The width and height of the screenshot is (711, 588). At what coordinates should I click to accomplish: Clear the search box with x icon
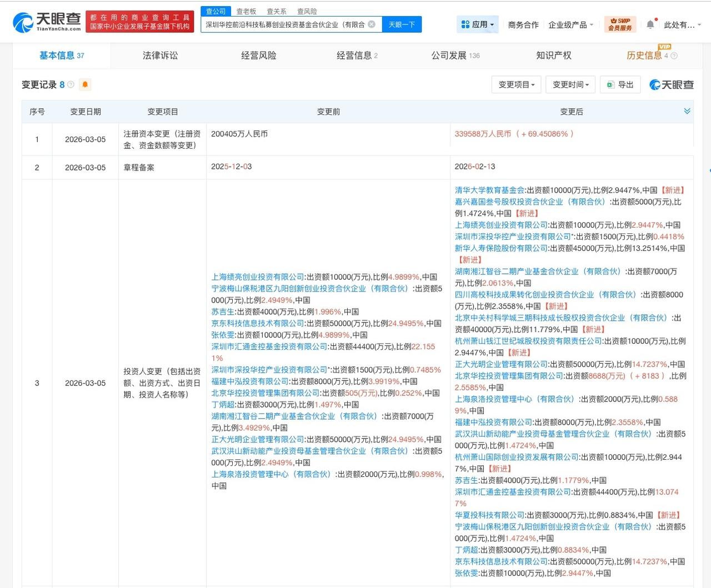[372, 24]
